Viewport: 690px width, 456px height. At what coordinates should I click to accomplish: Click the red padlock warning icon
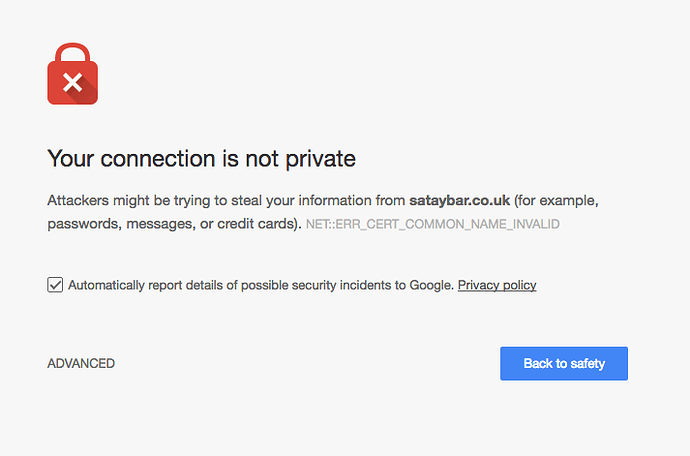pyautogui.click(x=72, y=80)
